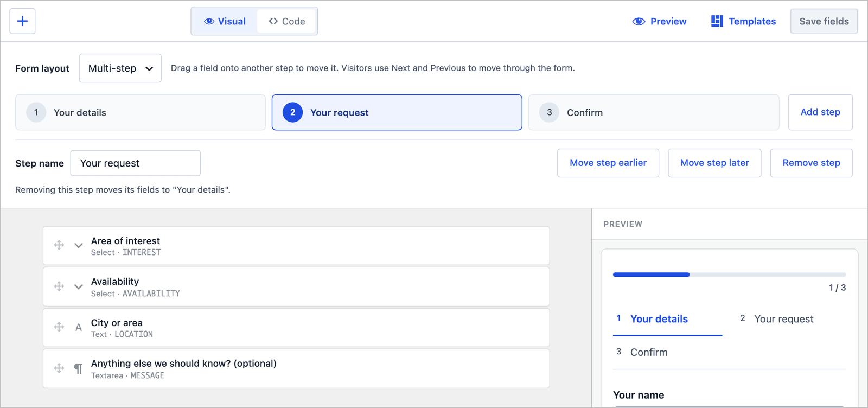Viewport: 868px width, 408px height.
Task: Click drag handle of Anything else field
Action: [x=59, y=368]
